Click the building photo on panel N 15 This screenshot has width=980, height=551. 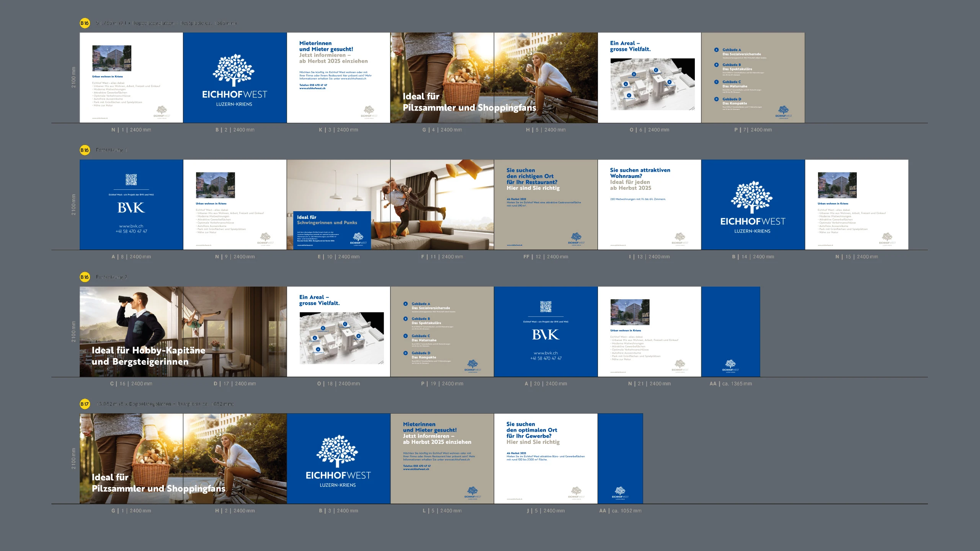point(837,185)
